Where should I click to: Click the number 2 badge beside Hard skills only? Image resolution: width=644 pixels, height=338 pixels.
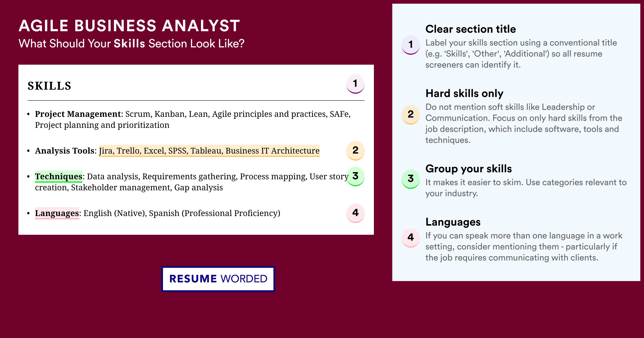[411, 115]
